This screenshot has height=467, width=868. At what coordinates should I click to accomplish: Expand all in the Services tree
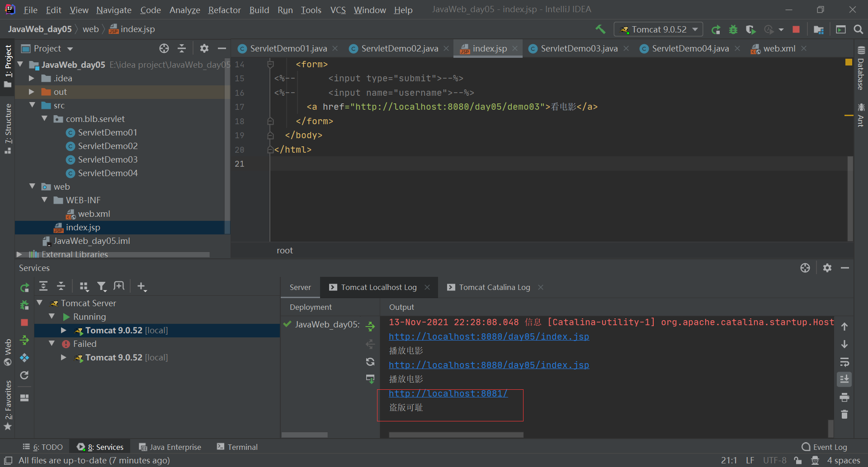click(43, 286)
